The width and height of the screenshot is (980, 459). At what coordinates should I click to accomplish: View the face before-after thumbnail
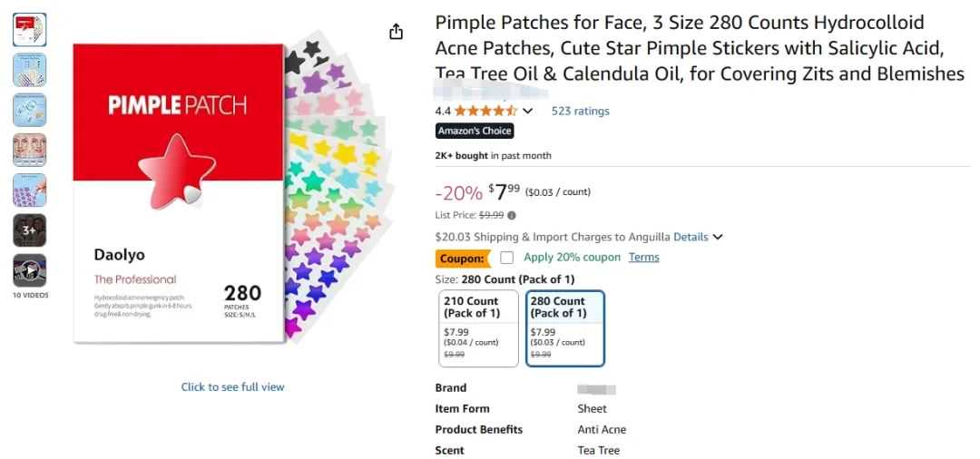point(29,150)
